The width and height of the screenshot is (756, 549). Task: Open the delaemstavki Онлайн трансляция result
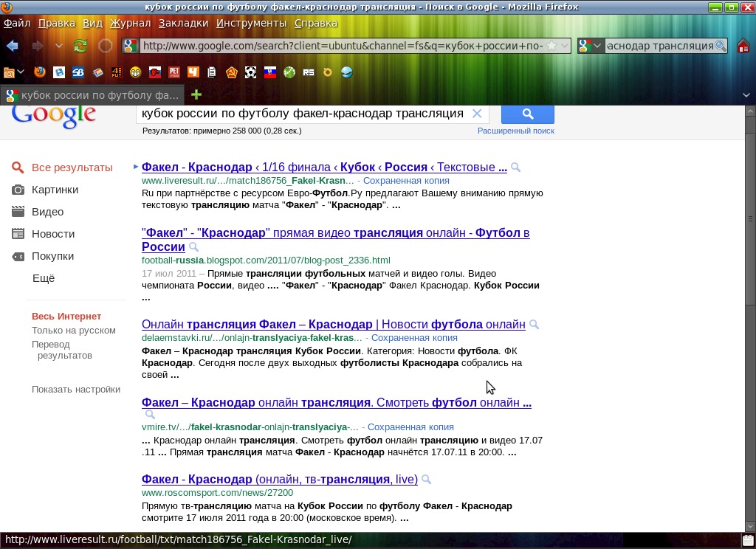pyautogui.click(x=333, y=325)
